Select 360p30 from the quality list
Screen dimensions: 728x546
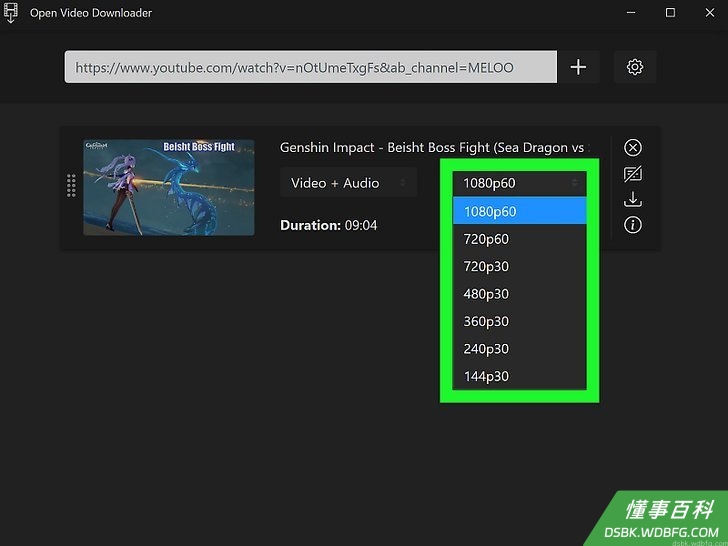click(520, 321)
